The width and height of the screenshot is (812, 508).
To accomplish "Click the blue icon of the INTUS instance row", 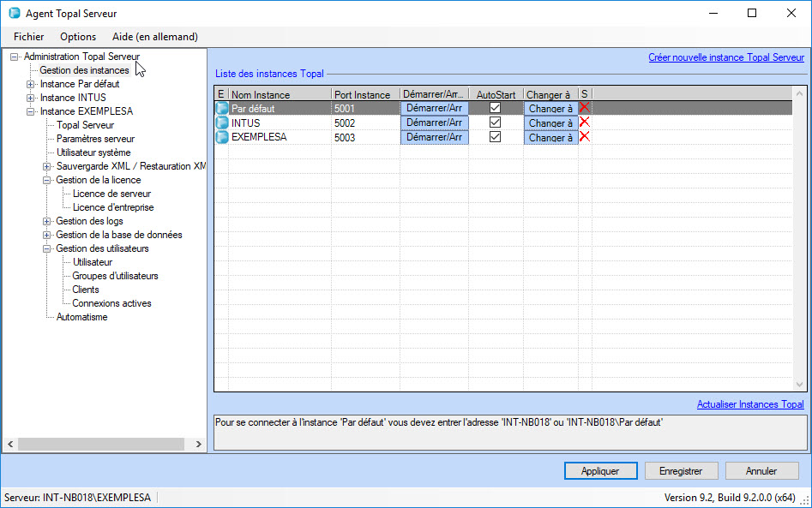I will pyautogui.click(x=222, y=123).
